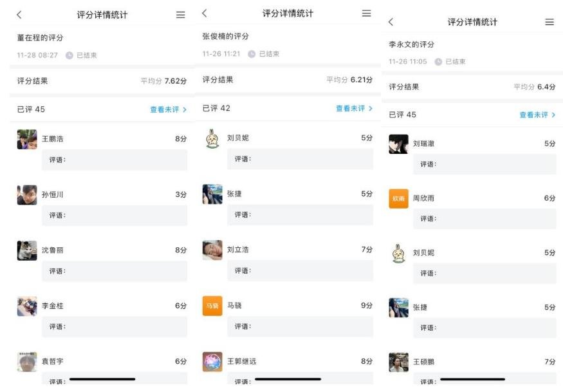Expand 查看未评 list for 董在程
Viewport: 563px width, 392px height.
[x=168, y=109]
